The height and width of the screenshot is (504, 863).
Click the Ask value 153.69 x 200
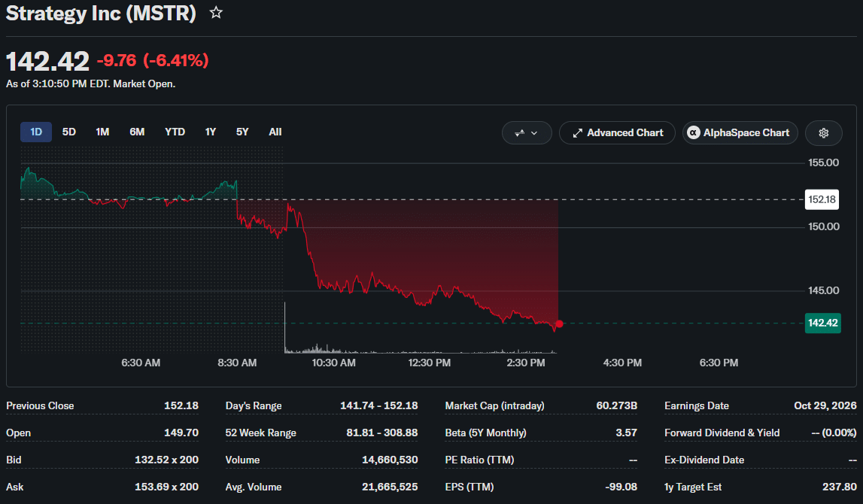click(x=167, y=487)
